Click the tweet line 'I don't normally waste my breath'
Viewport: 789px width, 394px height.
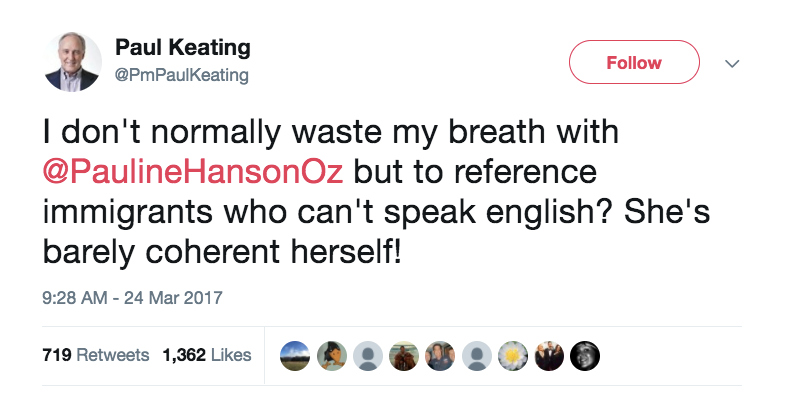293,133
